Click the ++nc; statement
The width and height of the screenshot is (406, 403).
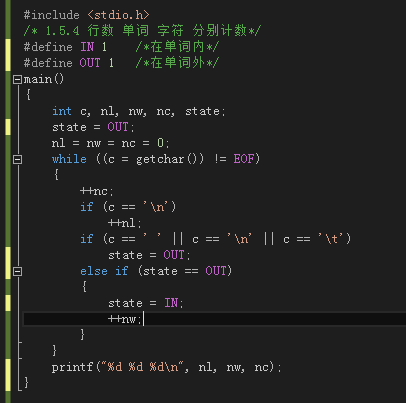point(97,191)
